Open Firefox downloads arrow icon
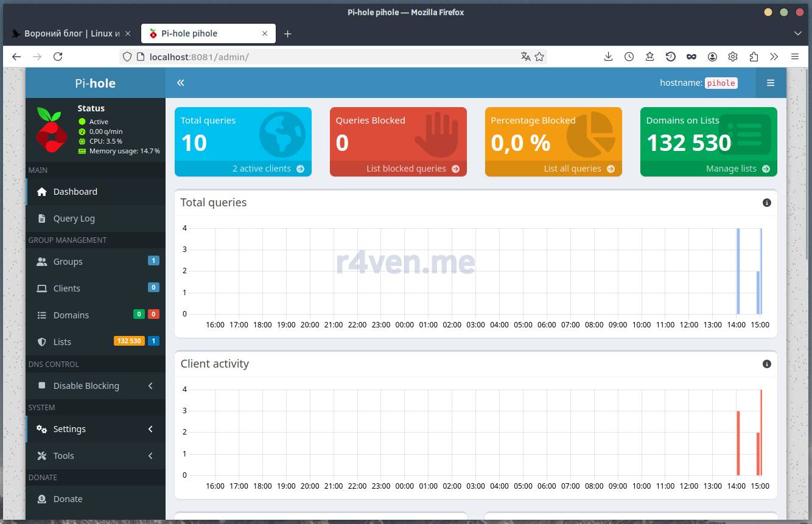 [x=608, y=57]
